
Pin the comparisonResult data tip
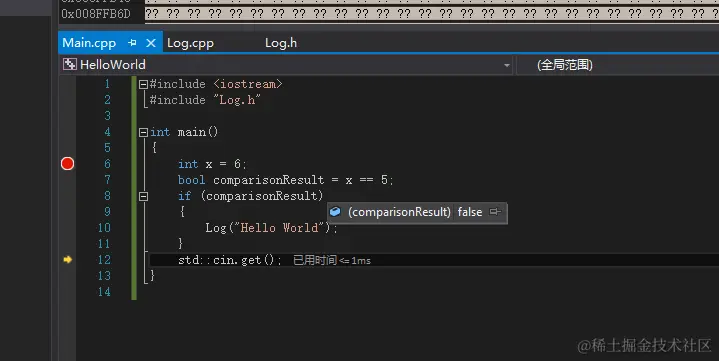click(x=495, y=211)
